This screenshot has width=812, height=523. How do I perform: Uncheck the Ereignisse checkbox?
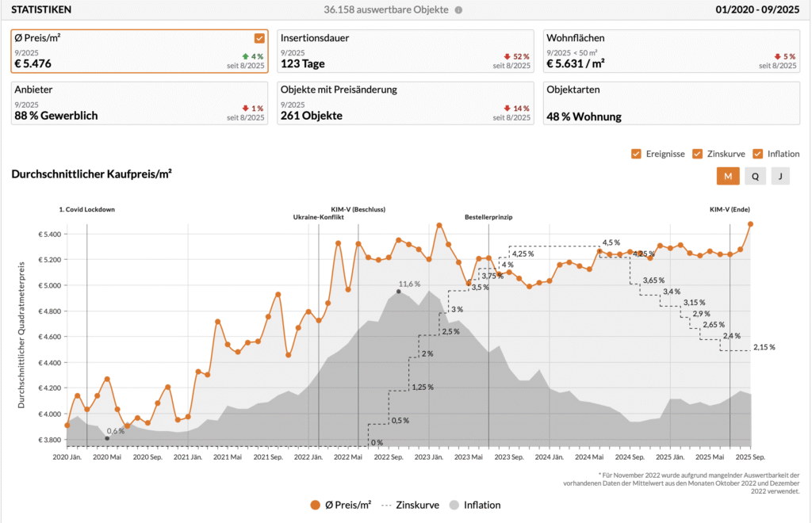click(636, 154)
